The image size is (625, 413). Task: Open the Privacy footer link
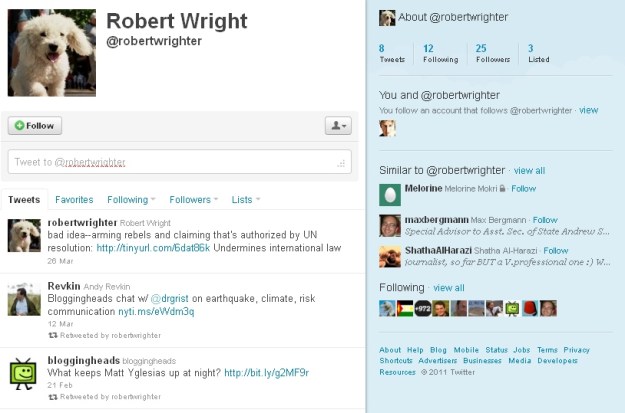576,350
